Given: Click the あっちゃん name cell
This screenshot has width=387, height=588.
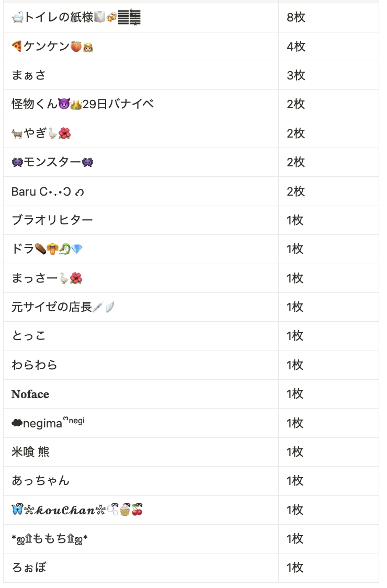Looking at the screenshot, I should click(141, 481).
